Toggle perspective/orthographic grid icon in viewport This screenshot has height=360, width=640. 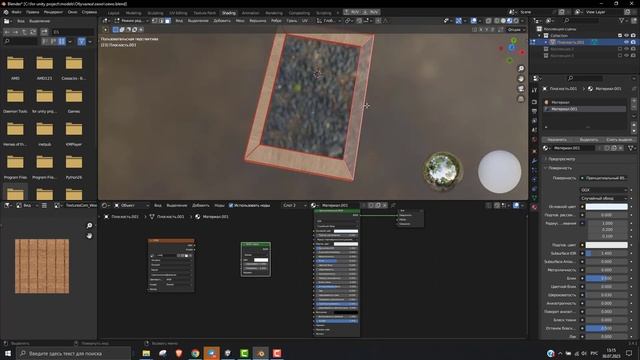coord(521,99)
